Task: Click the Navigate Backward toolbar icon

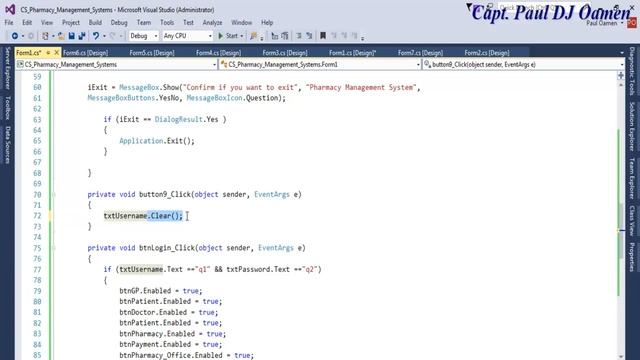Action: pyautogui.click(x=15, y=36)
